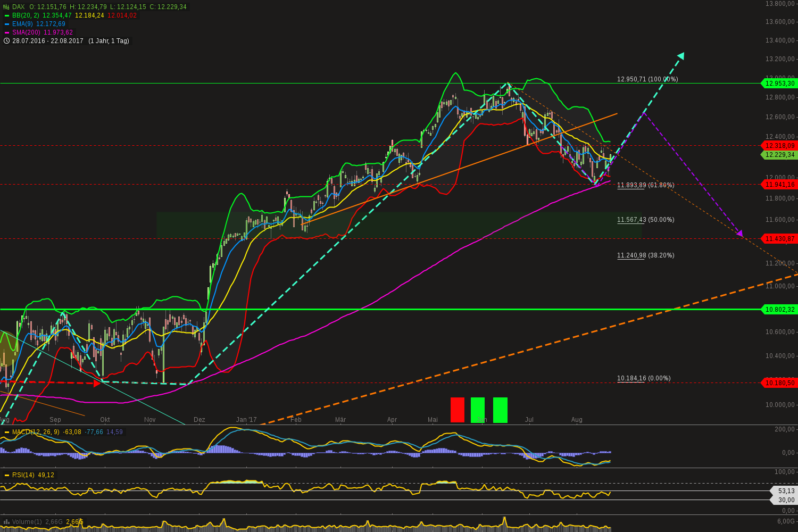
Task: Select the MACD(12, 26, 9) indicator label
Action: tap(36, 432)
